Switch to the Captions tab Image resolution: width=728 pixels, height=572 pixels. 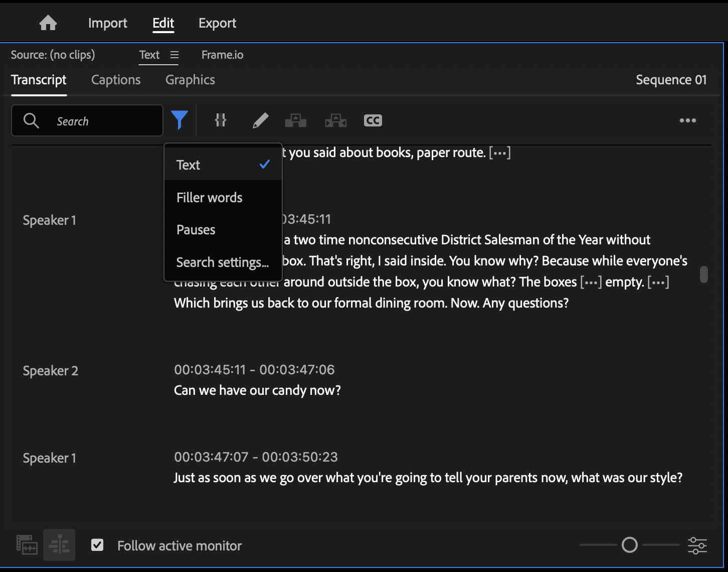115,80
